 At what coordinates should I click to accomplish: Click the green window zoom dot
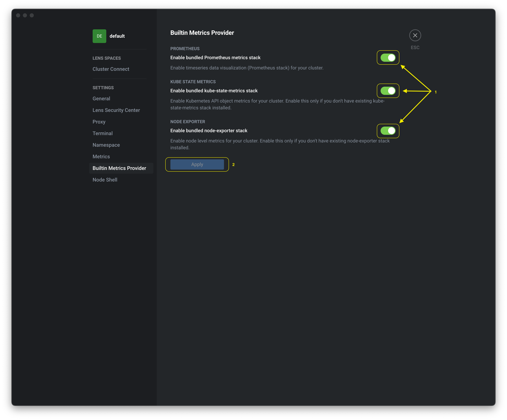click(x=32, y=16)
